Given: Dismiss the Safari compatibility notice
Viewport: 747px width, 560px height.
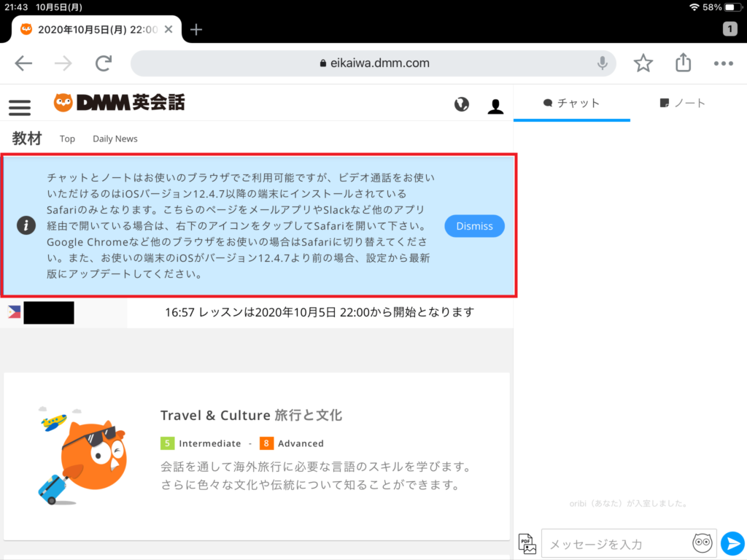Looking at the screenshot, I should [474, 226].
